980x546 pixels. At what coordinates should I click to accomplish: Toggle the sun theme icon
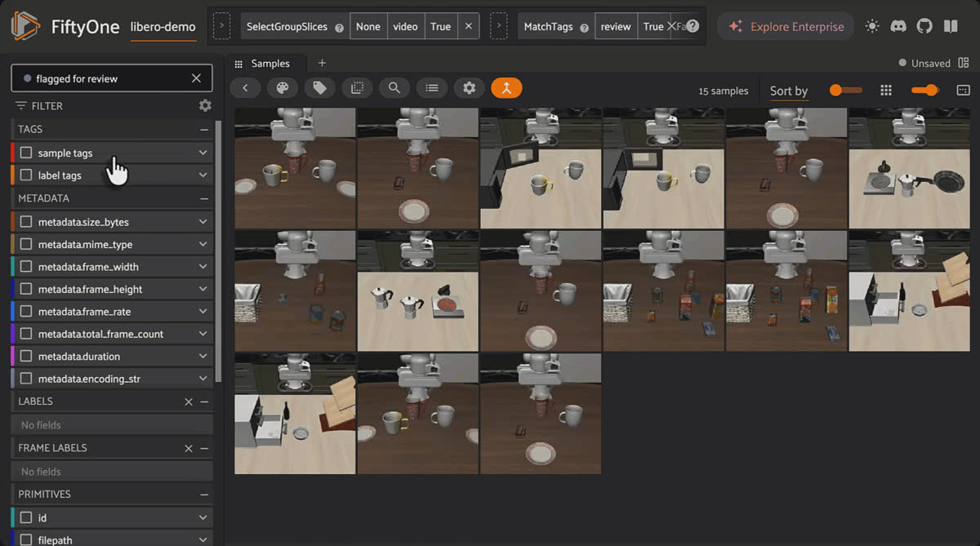click(872, 26)
